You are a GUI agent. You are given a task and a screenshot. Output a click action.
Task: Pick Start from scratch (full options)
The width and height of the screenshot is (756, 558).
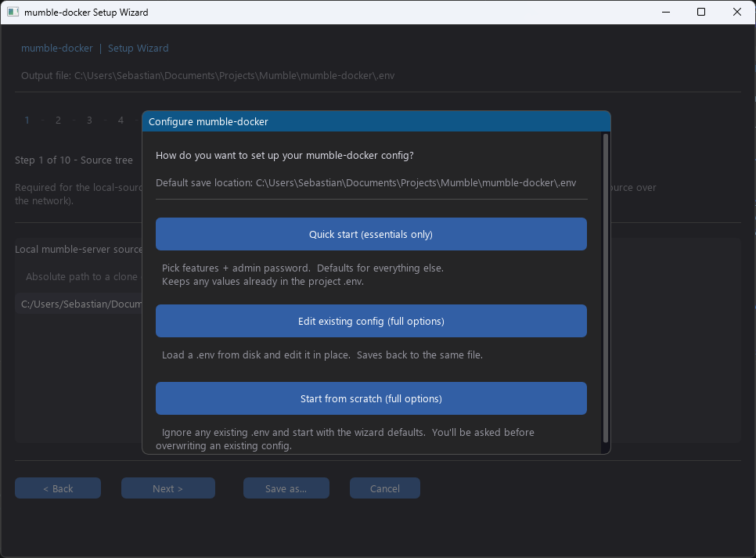coord(371,398)
